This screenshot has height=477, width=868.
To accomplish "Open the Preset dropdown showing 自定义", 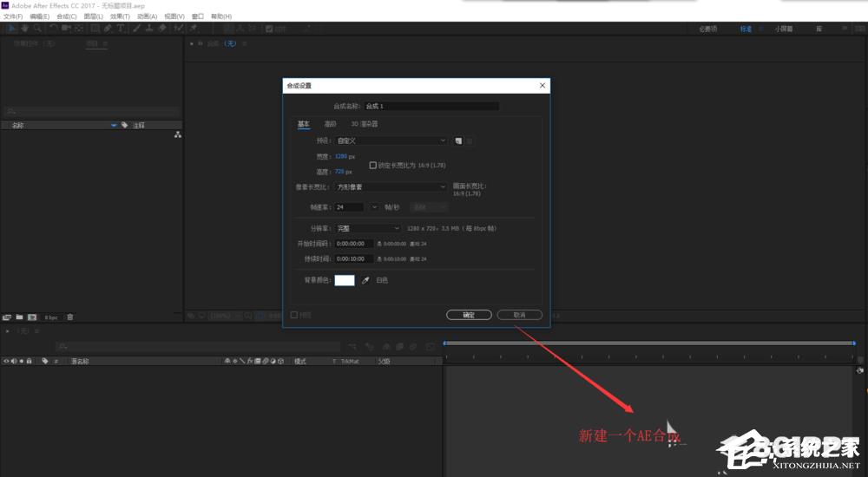I will coord(391,140).
